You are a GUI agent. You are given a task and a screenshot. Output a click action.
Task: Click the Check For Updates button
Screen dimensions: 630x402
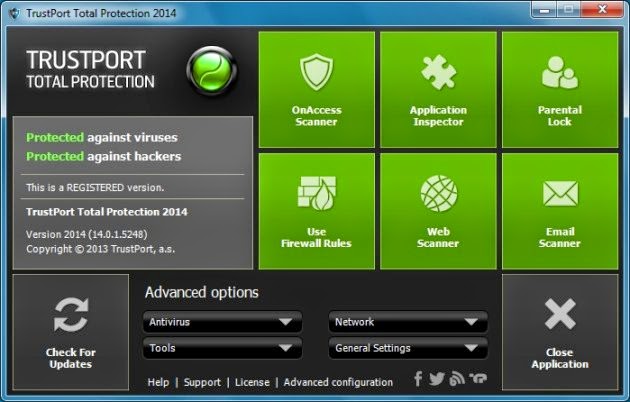71,332
